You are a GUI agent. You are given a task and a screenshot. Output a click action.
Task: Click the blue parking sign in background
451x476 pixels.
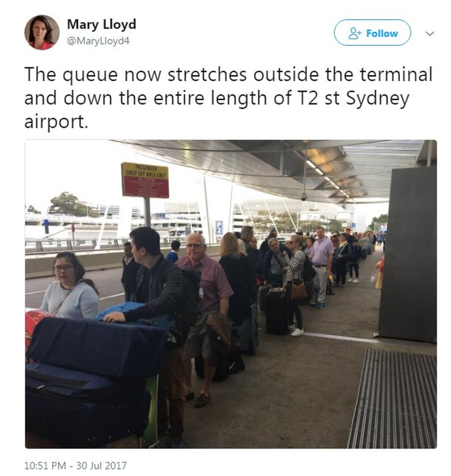point(219,228)
